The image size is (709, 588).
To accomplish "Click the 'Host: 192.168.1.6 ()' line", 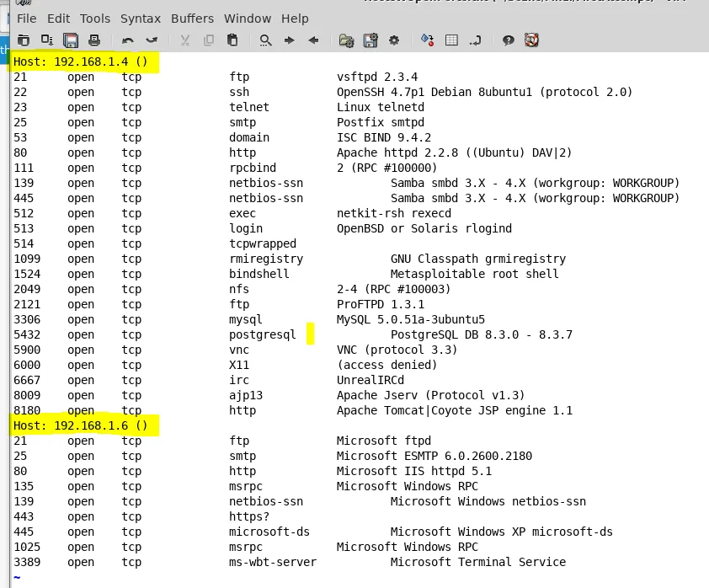I will [81, 425].
